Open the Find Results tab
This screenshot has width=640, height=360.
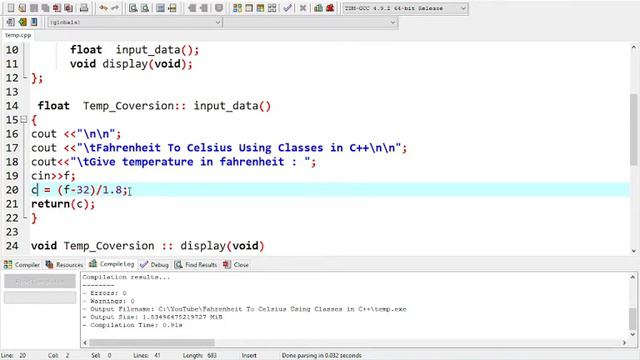196,264
